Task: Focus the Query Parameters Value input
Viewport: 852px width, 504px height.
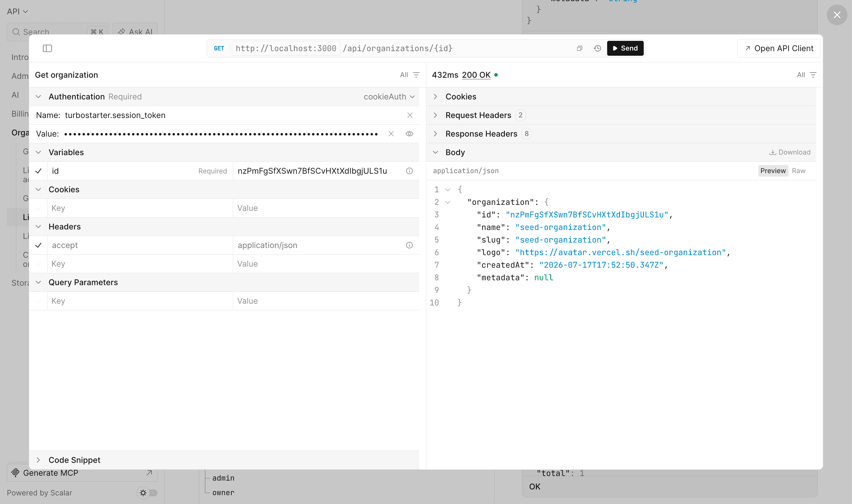Action: (x=326, y=301)
